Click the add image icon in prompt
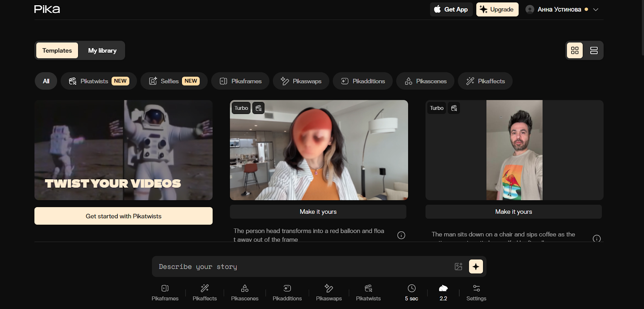The width and height of the screenshot is (644, 309). (x=458, y=266)
